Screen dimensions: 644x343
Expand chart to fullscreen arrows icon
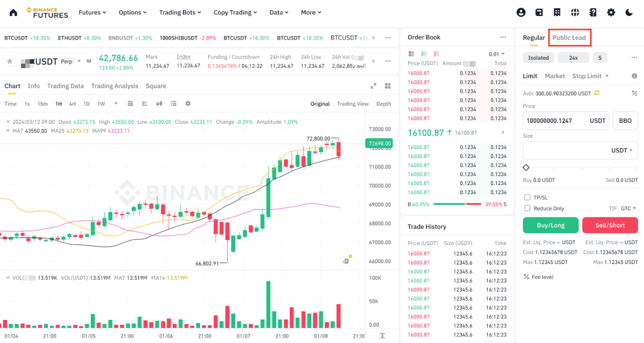point(374,86)
